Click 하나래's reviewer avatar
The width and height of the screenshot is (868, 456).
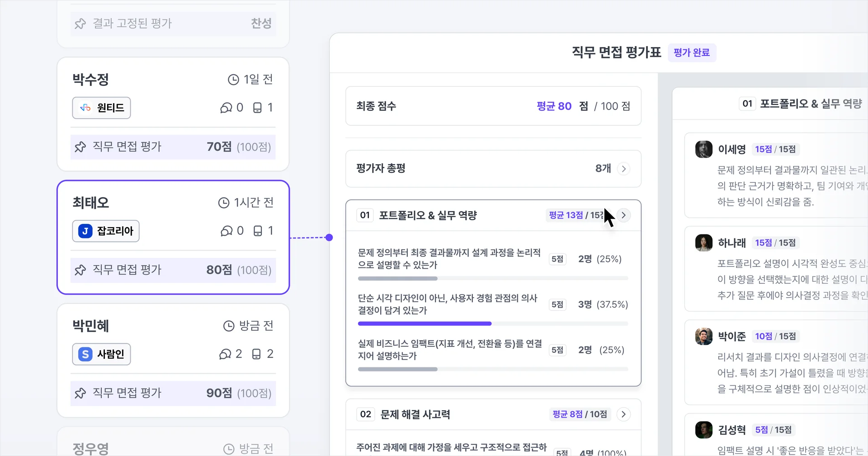pyautogui.click(x=703, y=243)
